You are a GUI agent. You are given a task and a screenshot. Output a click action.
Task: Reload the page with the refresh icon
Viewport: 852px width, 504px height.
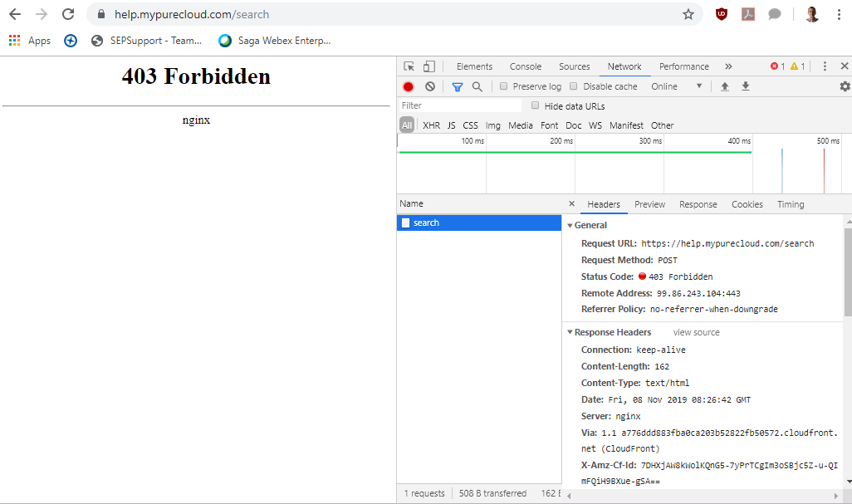click(68, 15)
